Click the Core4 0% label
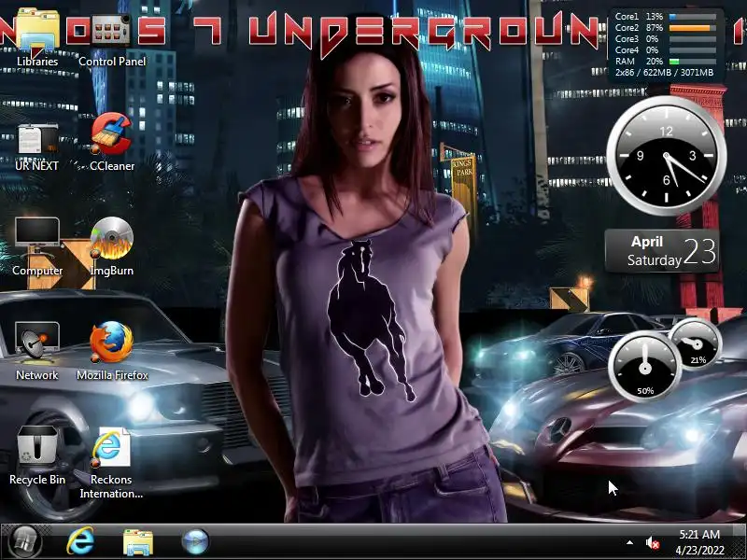Screen dimensions: 747x560 tap(637, 50)
